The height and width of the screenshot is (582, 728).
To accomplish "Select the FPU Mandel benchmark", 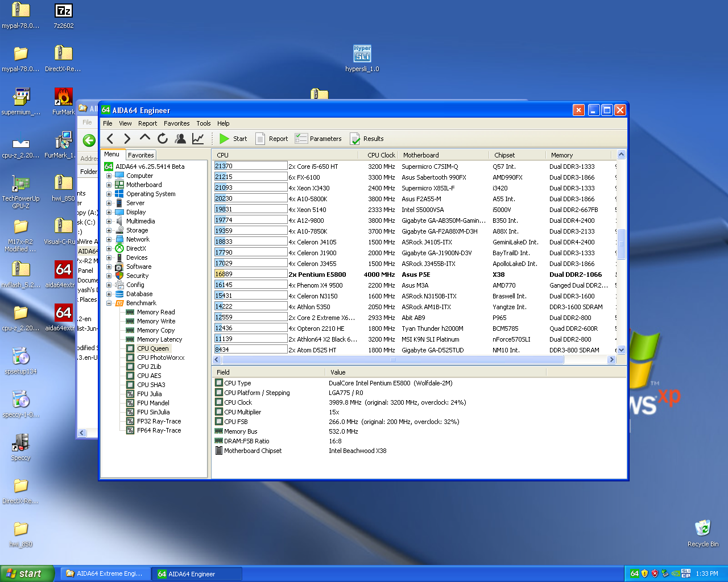I will 153,403.
